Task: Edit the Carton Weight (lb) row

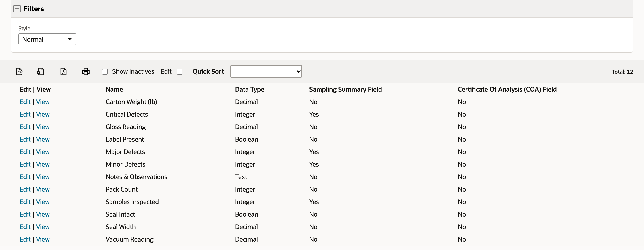Action: click(x=25, y=102)
